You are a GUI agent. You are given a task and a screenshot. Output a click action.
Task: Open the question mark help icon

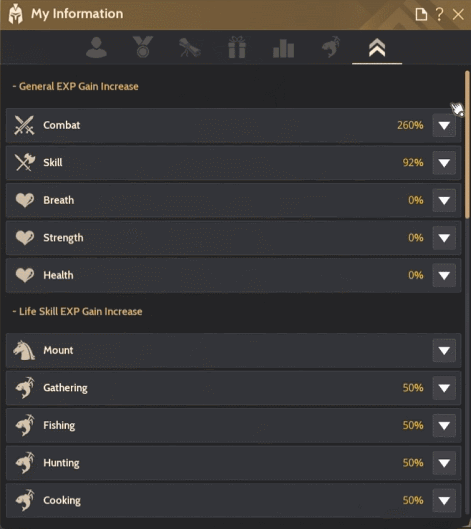439,15
